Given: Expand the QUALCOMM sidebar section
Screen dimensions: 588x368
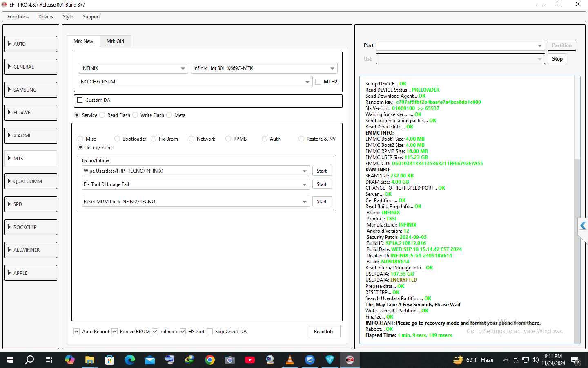Looking at the screenshot, I should click(x=31, y=182).
